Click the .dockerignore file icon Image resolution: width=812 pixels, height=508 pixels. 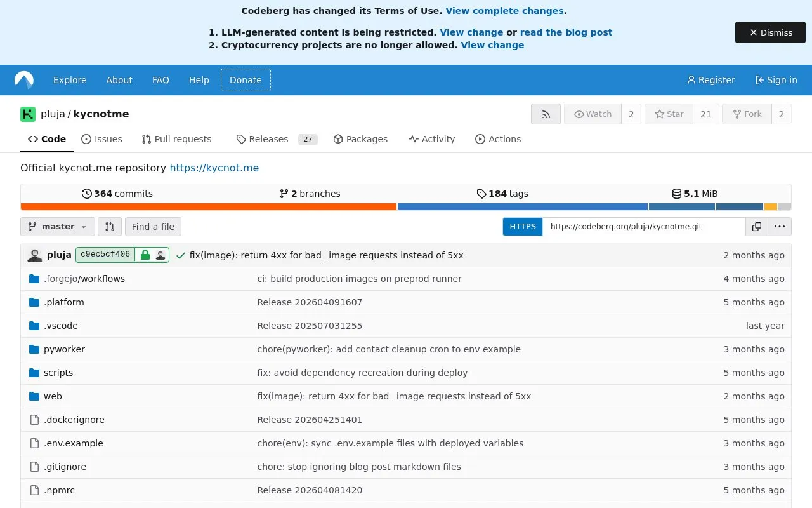(34, 420)
